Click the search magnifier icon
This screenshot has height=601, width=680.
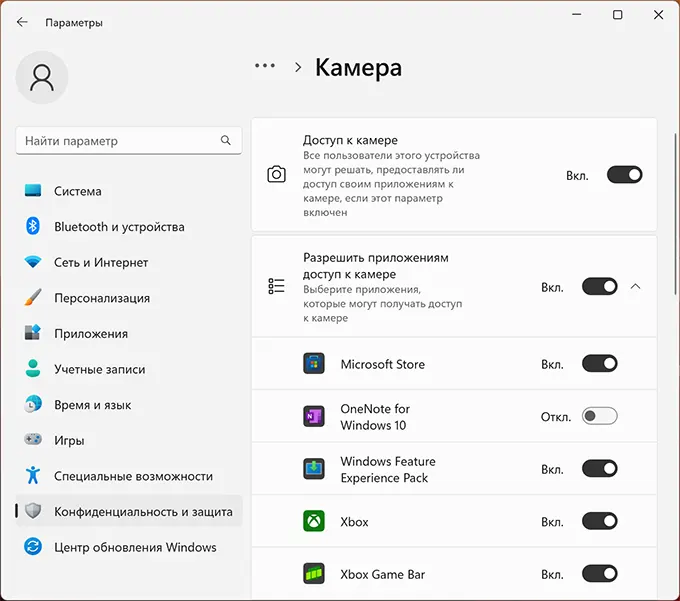226,140
